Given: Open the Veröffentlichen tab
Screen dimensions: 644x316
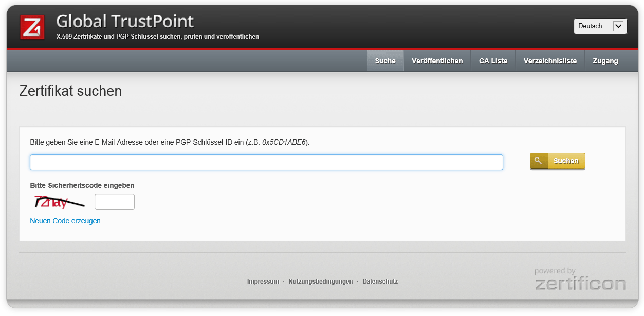Looking at the screenshot, I should (437, 61).
